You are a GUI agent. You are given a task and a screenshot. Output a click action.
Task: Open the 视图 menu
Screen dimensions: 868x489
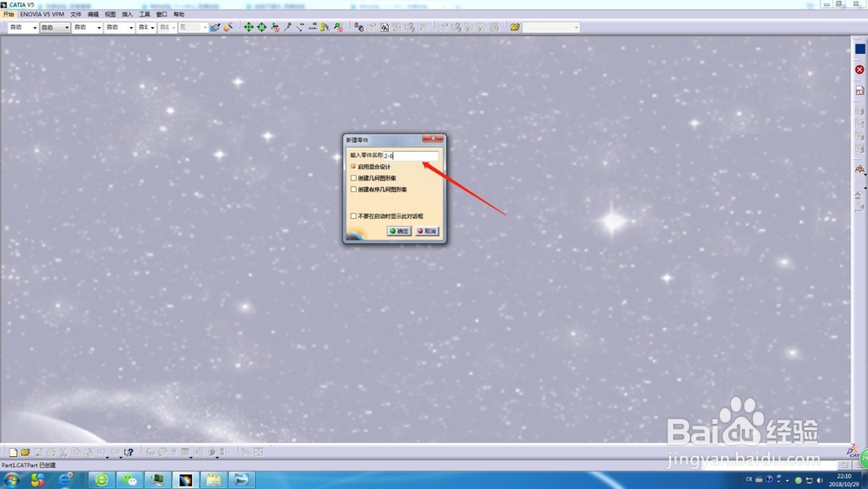pos(110,15)
